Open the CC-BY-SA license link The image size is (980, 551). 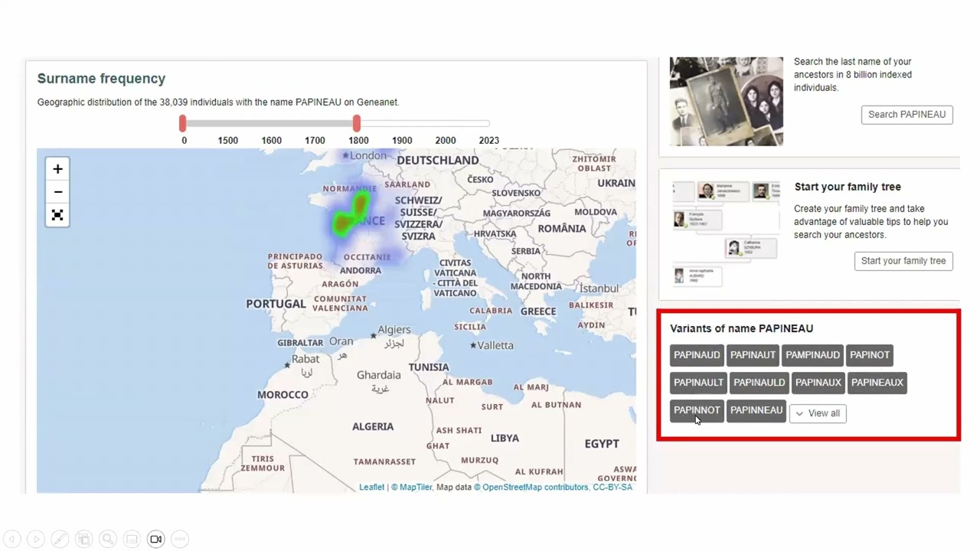click(612, 487)
